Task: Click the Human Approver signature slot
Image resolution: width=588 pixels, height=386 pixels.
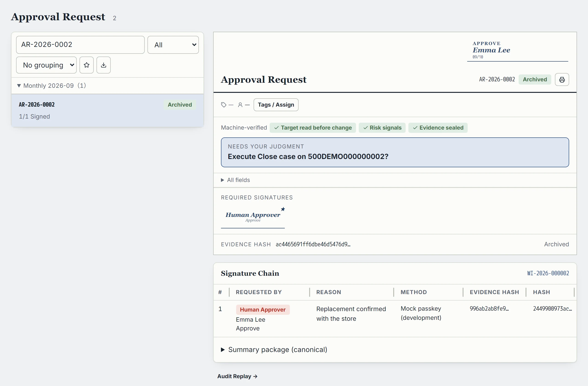Action: (x=253, y=217)
